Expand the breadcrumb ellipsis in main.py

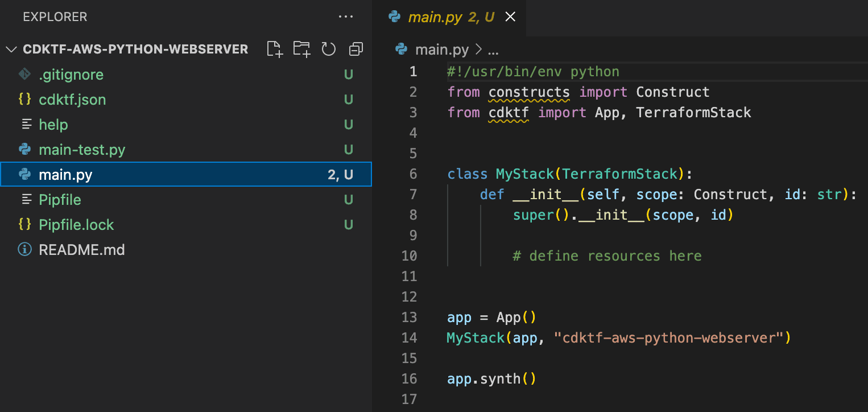[493, 50]
